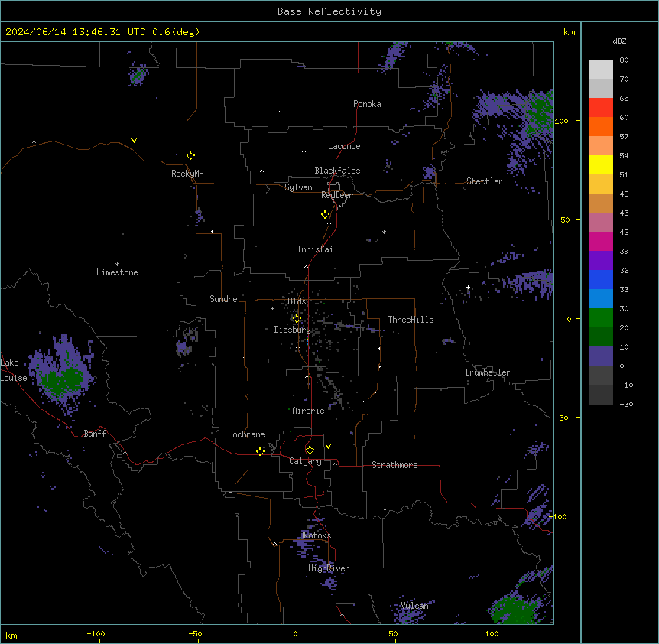Screen dimensions: 659x644
Task: Click the Lacombe city label
Action: tap(344, 146)
